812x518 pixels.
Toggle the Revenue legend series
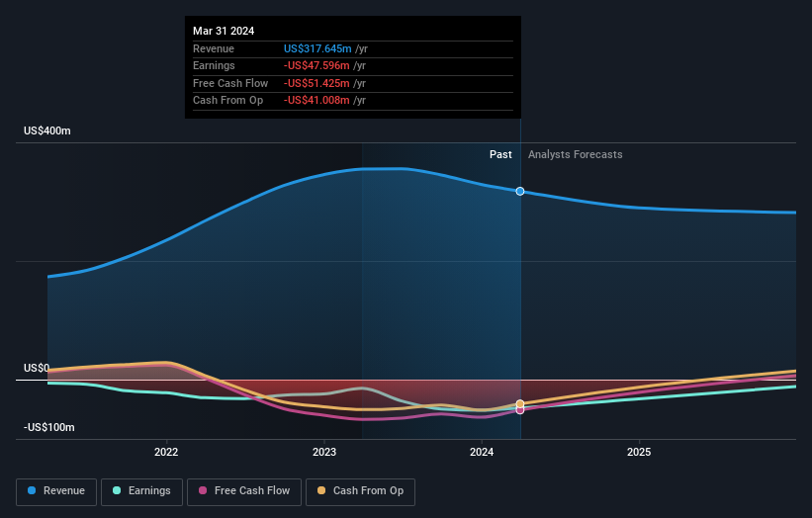pyautogui.click(x=56, y=491)
